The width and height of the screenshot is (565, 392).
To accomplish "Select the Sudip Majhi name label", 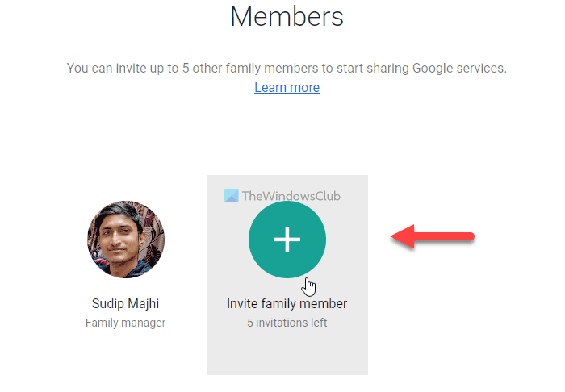I will click(125, 304).
